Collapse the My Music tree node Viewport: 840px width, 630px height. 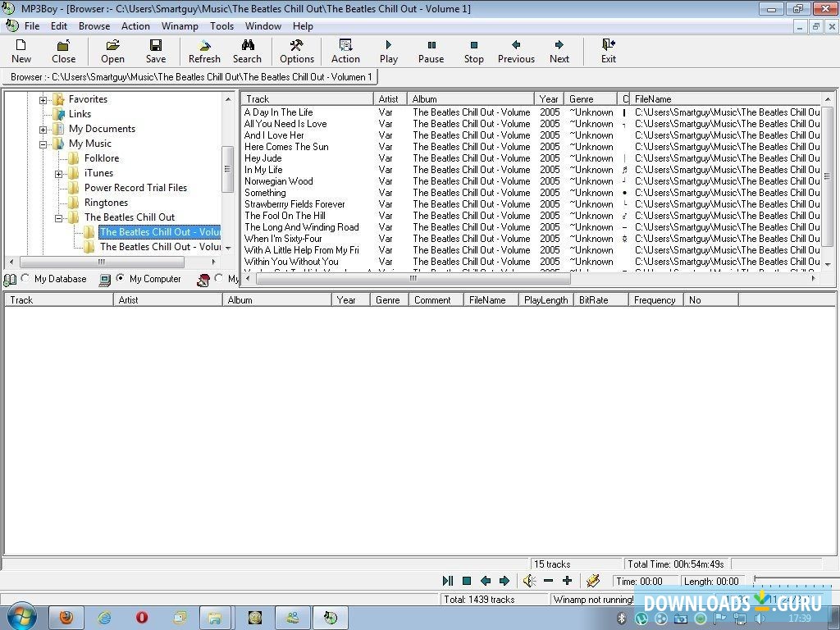(43, 144)
